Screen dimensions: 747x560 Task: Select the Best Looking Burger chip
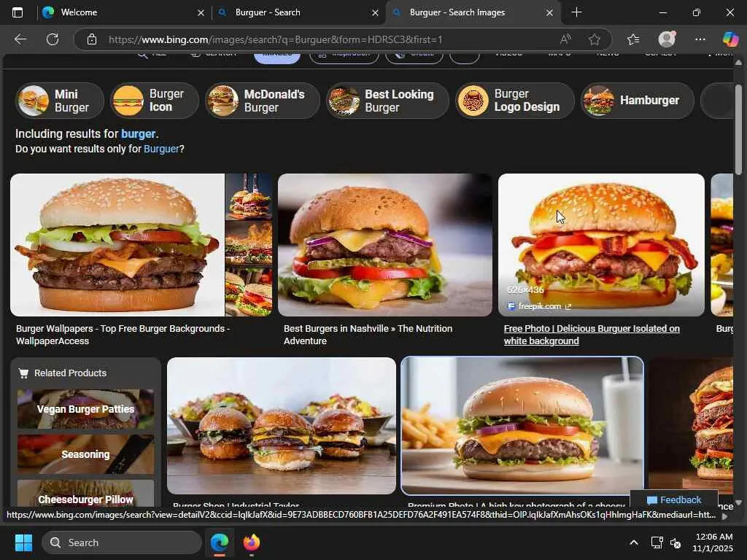point(387,101)
